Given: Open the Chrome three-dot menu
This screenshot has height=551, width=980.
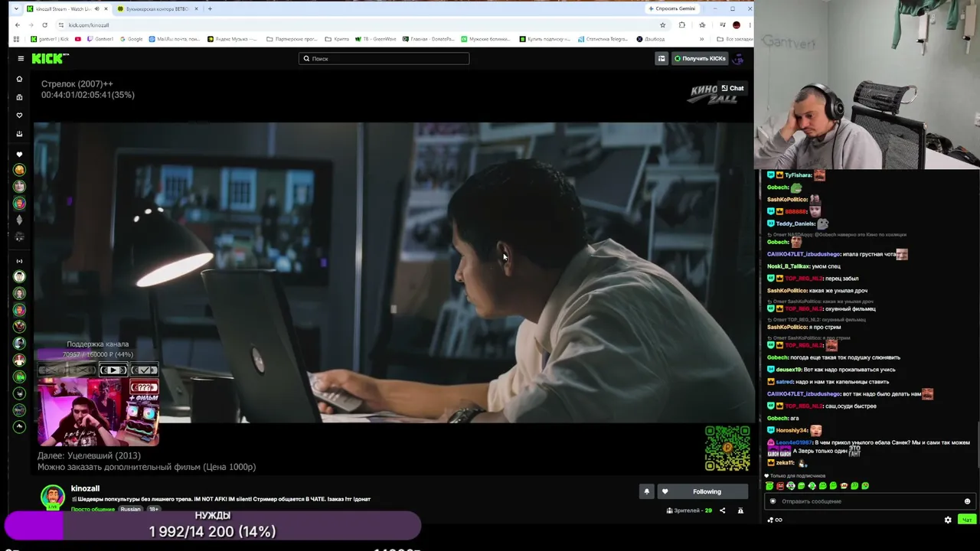Looking at the screenshot, I should click(749, 24).
